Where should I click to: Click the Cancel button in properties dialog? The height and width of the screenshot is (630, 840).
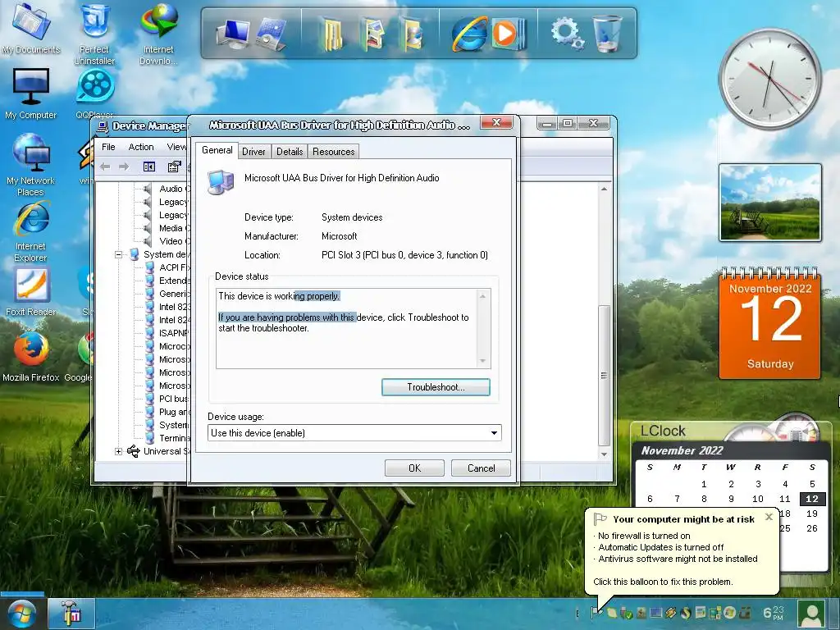pyautogui.click(x=481, y=468)
